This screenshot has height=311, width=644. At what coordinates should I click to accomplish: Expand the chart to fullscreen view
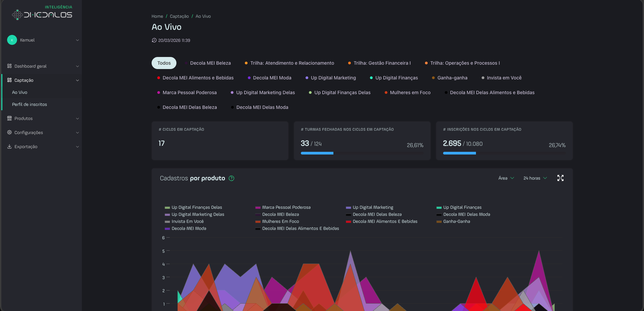[560, 178]
